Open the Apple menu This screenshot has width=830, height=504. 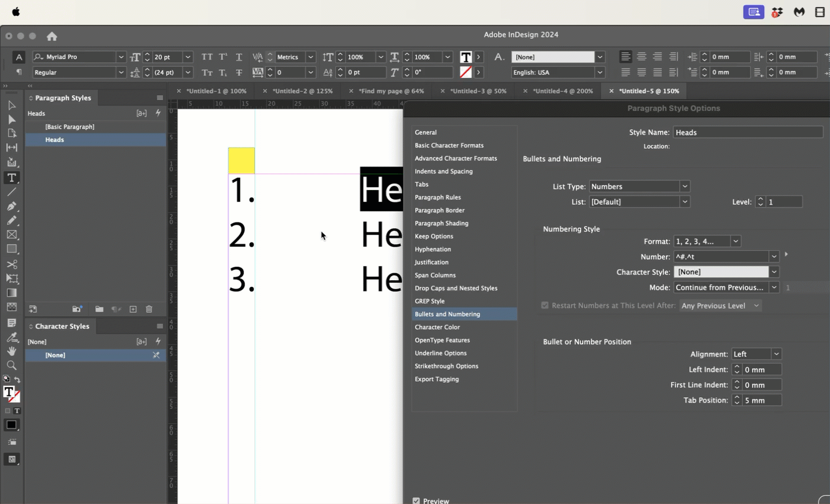(16, 12)
